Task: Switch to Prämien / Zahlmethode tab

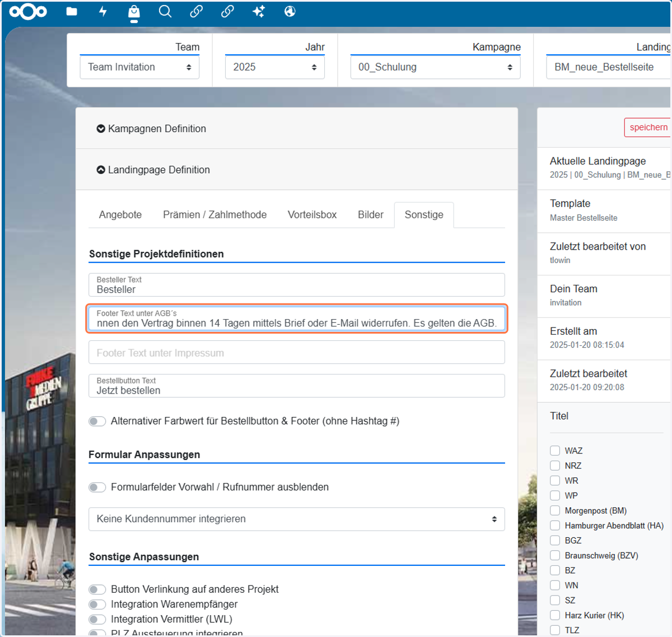Action: [x=215, y=215]
